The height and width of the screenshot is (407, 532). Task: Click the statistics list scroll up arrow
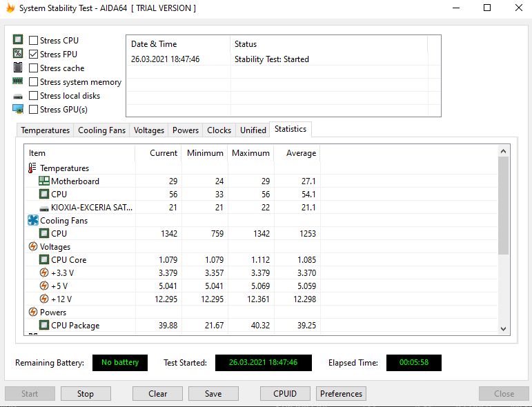point(504,151)
